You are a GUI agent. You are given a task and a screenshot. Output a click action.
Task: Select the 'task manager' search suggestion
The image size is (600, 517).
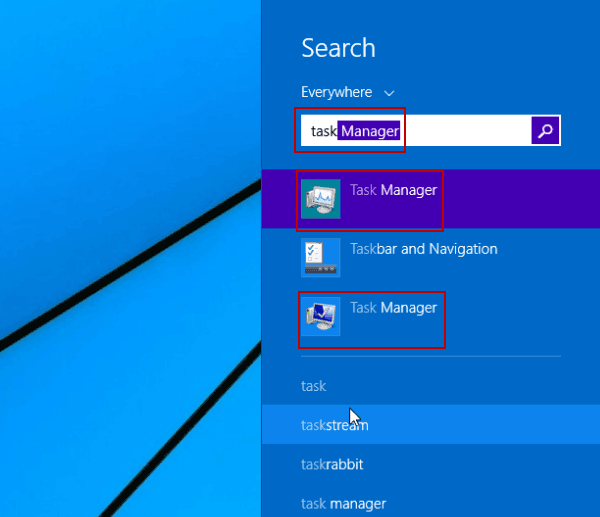pos(430,503)
